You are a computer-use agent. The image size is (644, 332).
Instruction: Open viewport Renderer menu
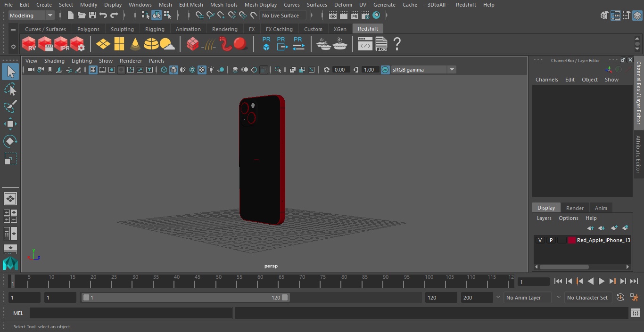coord(131,61)
